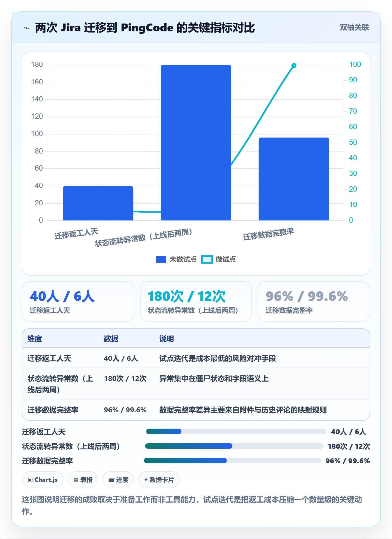Click the 双轴关联 label in header
Image resolution: width=392 pixels, height=539 pixels.
[354, 27]
